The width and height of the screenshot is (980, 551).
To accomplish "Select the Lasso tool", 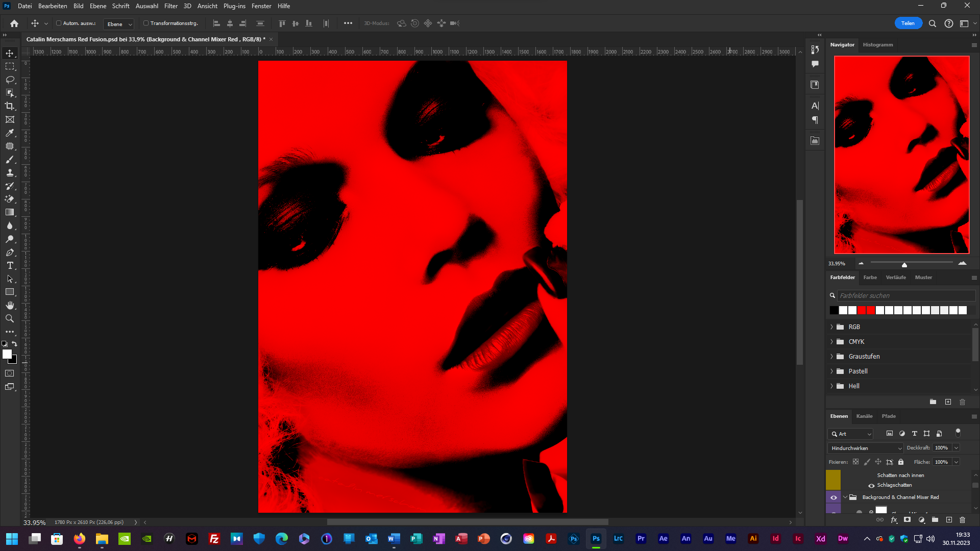I will click(10, 80).
